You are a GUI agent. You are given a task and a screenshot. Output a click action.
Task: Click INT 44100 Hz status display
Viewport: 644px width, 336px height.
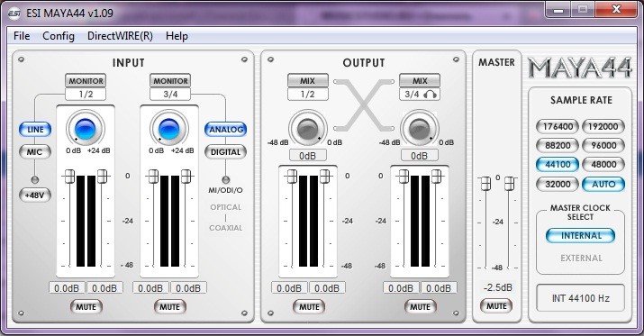pyautogui.click(x=580, y=298)
